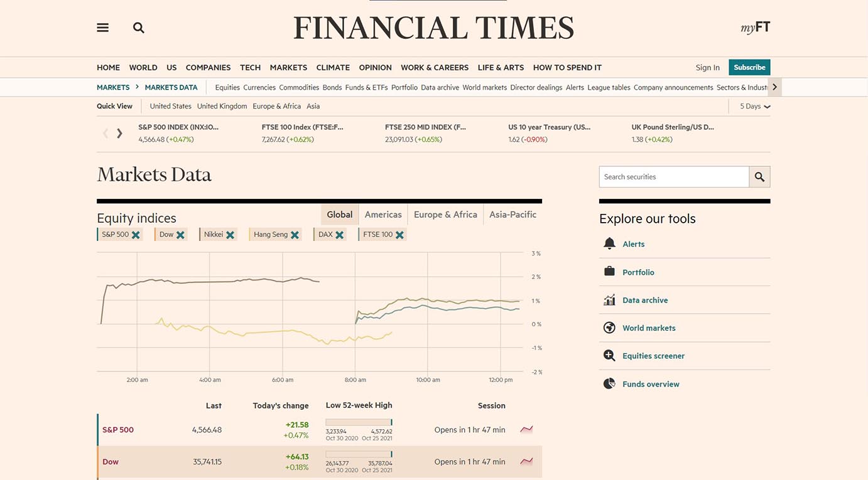Screen dimensions: 868x480
Task: Select United States quick view
Action: coord(170,106)
